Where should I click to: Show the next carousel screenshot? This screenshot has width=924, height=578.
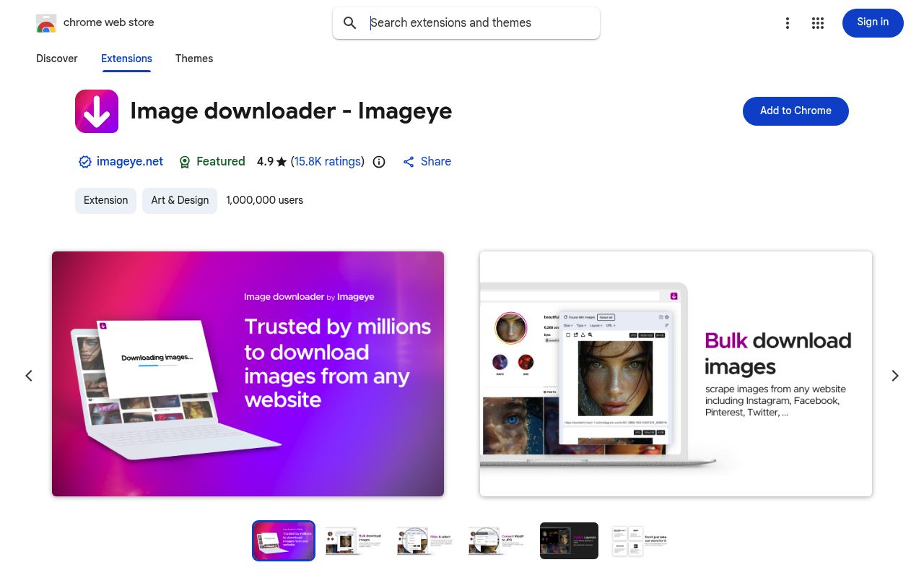point(895,375)
